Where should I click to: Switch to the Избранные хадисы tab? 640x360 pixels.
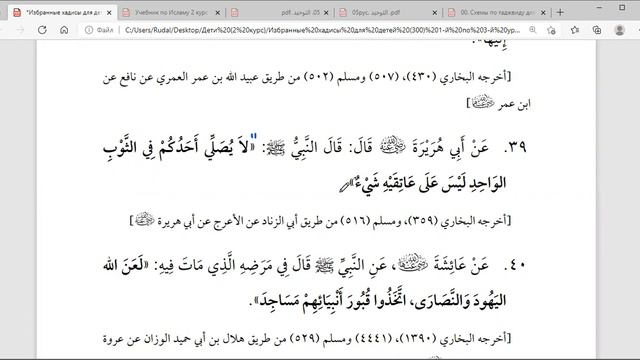(x=63, y=13)
